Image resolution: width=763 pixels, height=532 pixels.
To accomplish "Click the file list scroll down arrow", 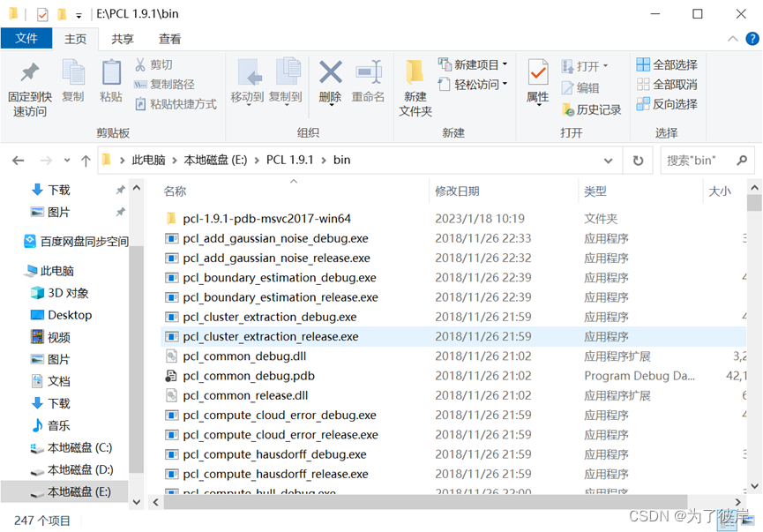I will click(754, 486).
